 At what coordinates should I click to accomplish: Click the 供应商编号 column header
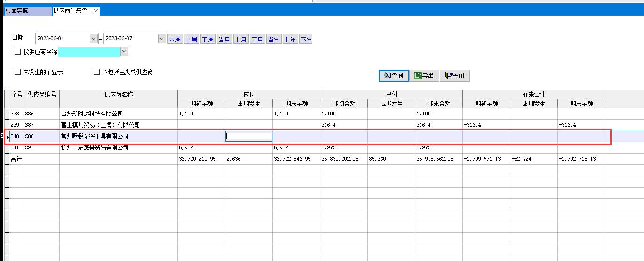tap(41, 94)
